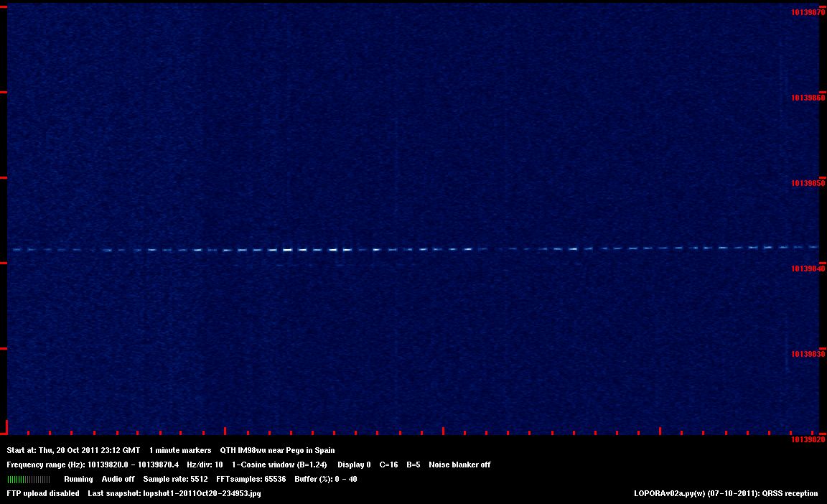This screenshot has height=504, width=827.
Task: Click the 10139870 frequency label
Action: click(808, 13)
